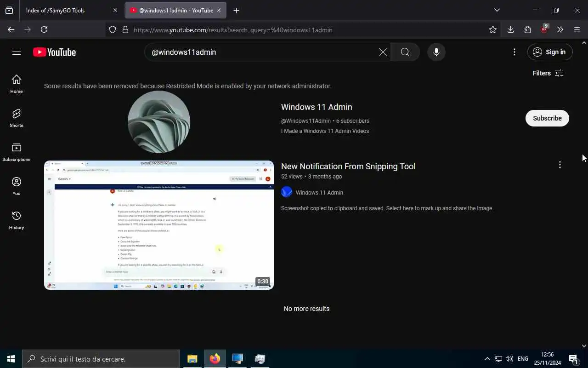Viewport: 588px width, 368px height.
Task: Go back to previous page
Action: coord(11,29)
